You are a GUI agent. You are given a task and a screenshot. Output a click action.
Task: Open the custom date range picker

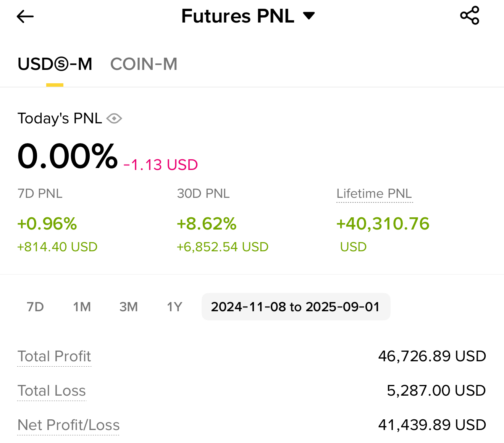tap(296, 307)
